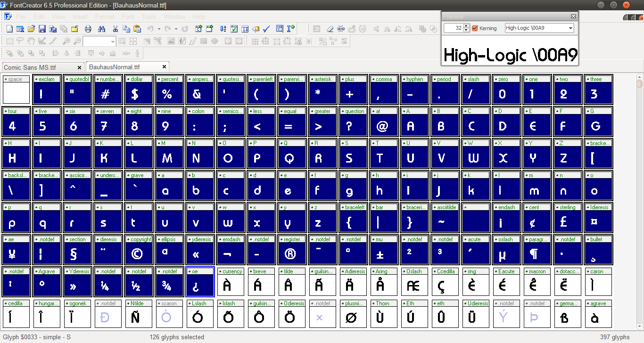Print the glyph overview
644x343 pixels.
click(x=87, y=28)
